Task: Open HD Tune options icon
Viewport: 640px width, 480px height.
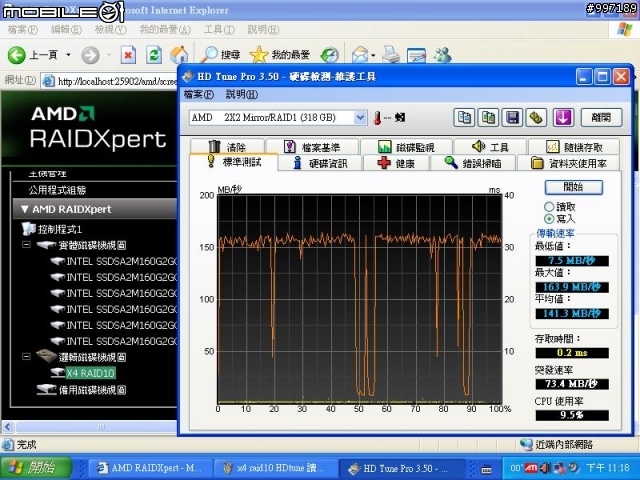Action: [x=536, y=118]
